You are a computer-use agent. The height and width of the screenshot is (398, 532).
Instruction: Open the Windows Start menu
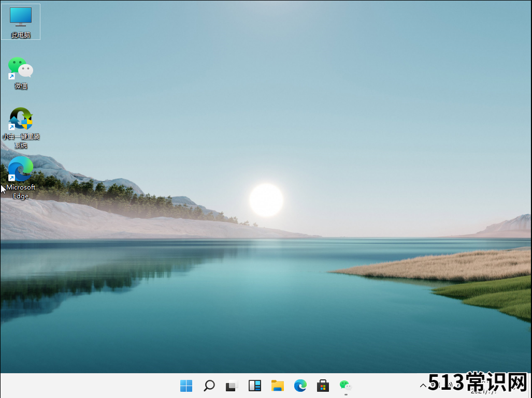tap(186, 386)
